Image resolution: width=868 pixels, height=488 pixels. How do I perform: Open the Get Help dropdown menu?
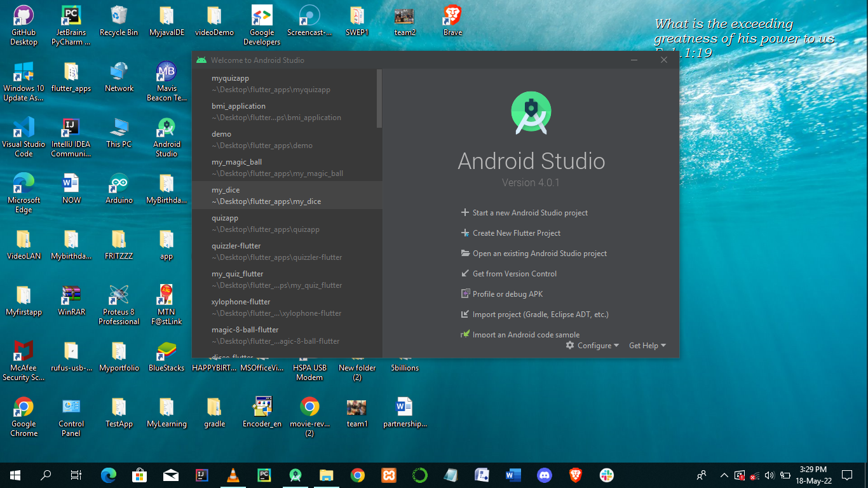pos(648,346)
